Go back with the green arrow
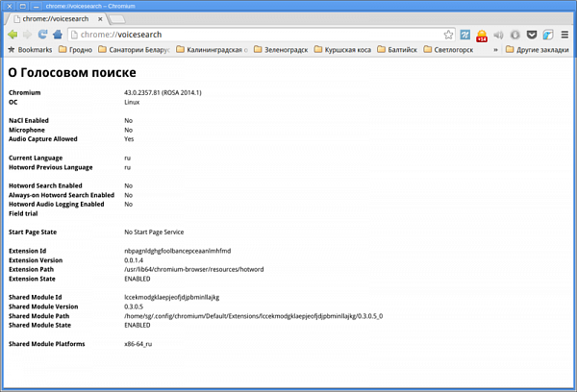The width and height of the screenshot is (577, 392). tap(13, 35)
